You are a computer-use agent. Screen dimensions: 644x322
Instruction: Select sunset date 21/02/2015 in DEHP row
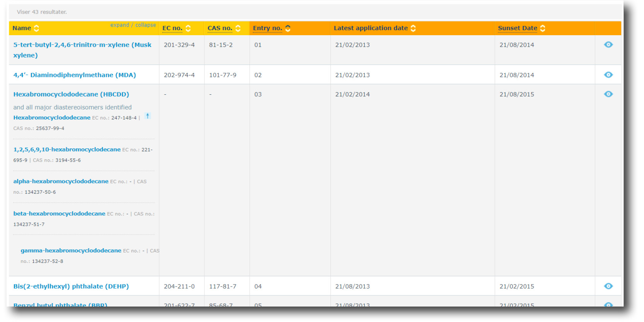click(517, 286)
